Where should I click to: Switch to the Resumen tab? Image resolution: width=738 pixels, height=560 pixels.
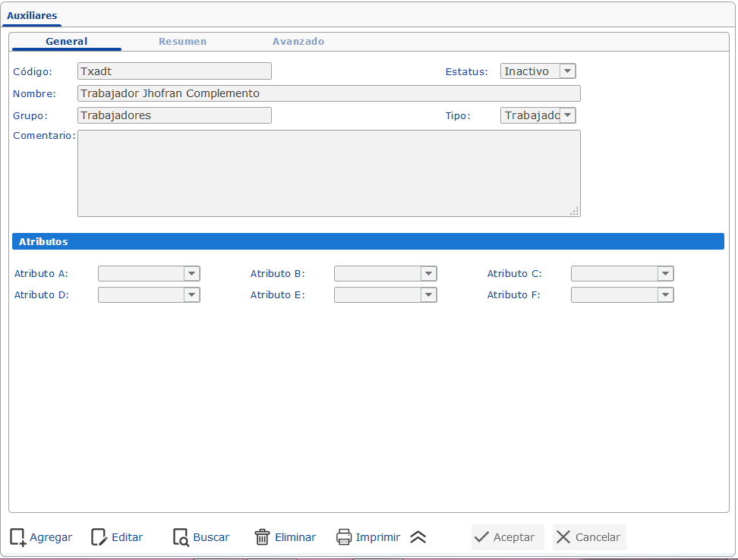click(183, 42)
